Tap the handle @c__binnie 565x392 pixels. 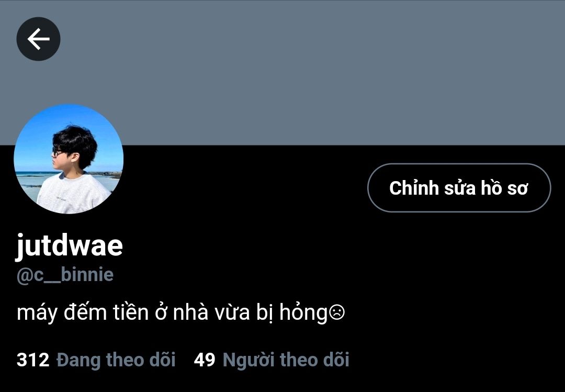click(65, 275)
